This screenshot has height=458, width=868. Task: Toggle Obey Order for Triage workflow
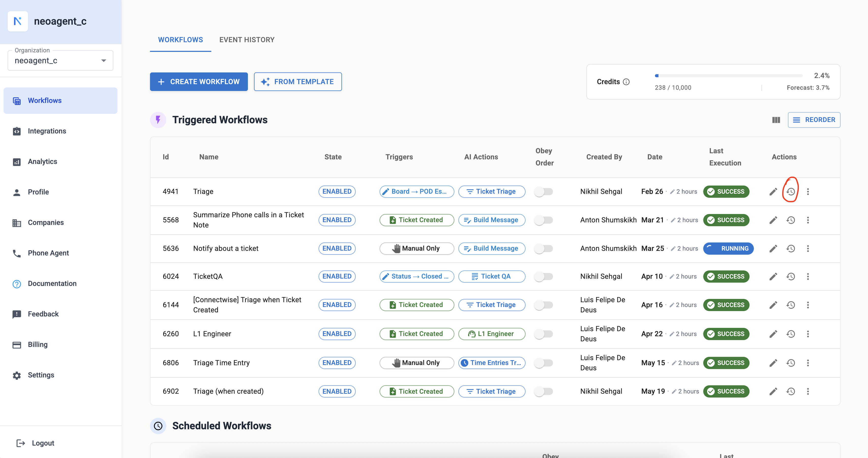(544, 192)
